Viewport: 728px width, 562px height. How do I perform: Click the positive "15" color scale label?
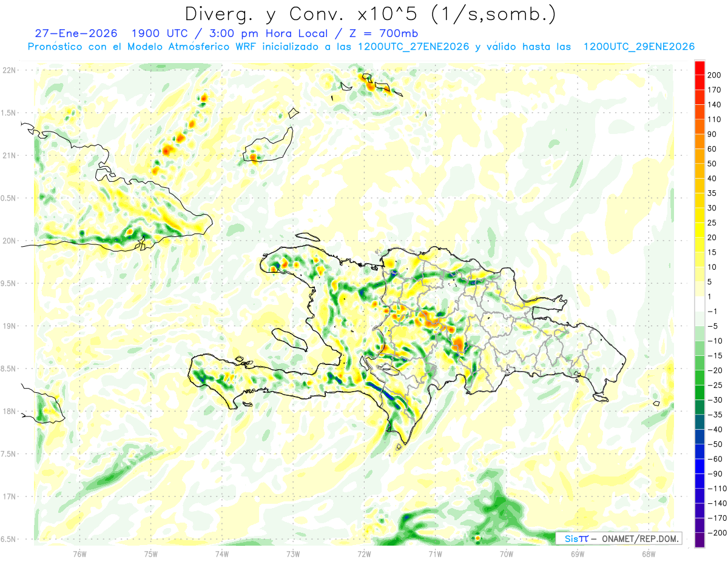pos(712,252)
